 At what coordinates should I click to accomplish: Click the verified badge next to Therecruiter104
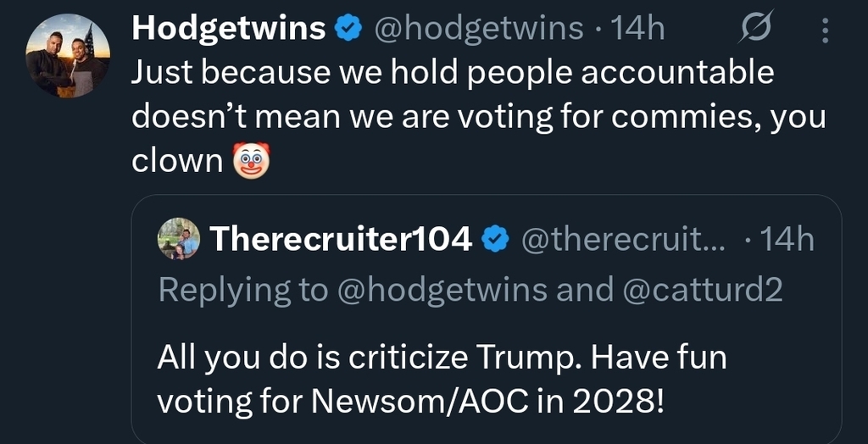494,241
